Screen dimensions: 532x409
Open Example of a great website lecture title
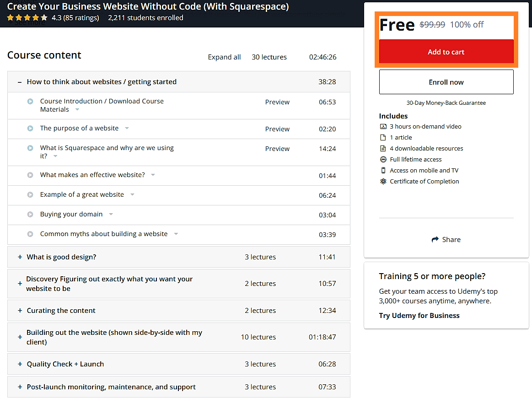coord(82,195)
